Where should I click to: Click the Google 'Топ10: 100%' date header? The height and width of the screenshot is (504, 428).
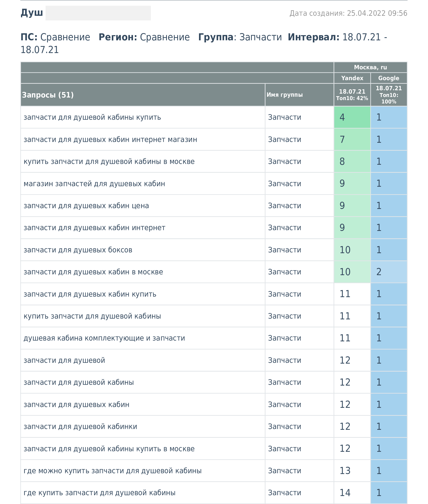[x=389, y=95]
